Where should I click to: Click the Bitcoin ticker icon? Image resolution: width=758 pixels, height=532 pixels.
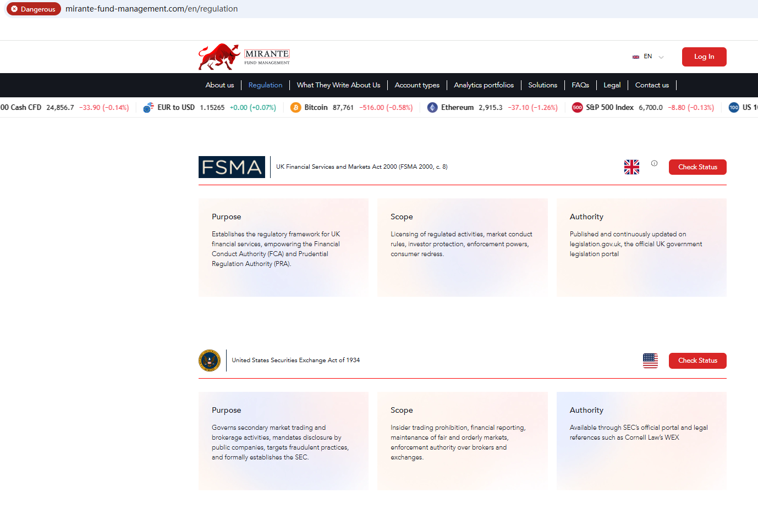tap(295, 108)
